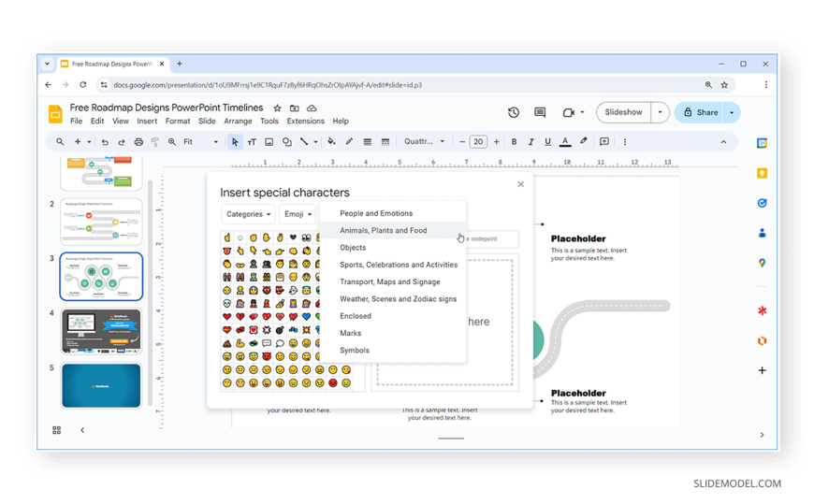814x504 pixels.
Task: Toggle Bold formatting
Action: coord(514,142)
